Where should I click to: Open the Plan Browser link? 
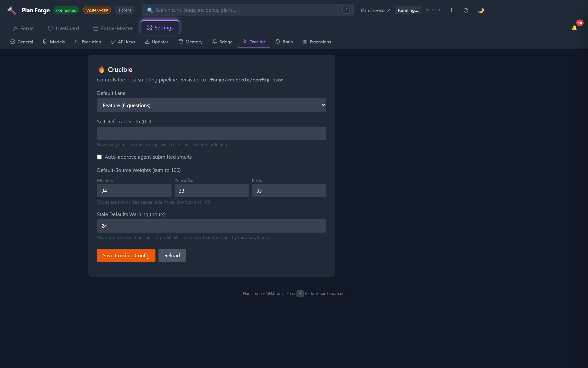point(375,10)
